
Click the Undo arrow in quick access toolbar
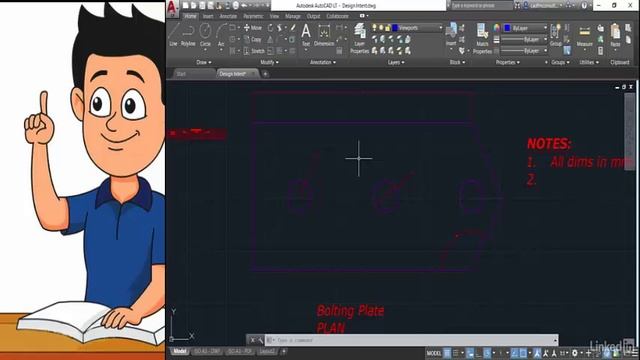pos(244,5)
